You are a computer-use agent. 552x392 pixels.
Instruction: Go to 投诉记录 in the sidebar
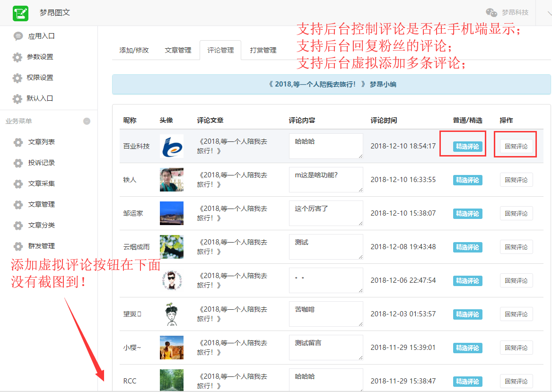pos(41,163)
